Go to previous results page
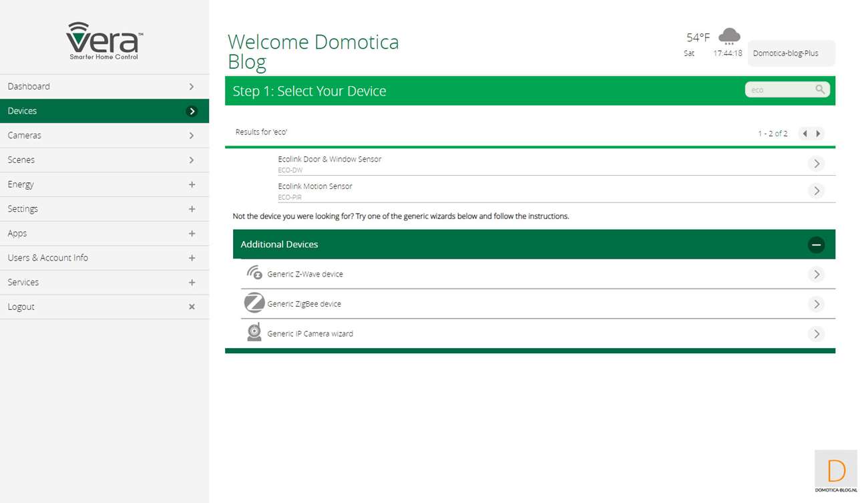The image size is (868, 503). (x=805, y=134)
